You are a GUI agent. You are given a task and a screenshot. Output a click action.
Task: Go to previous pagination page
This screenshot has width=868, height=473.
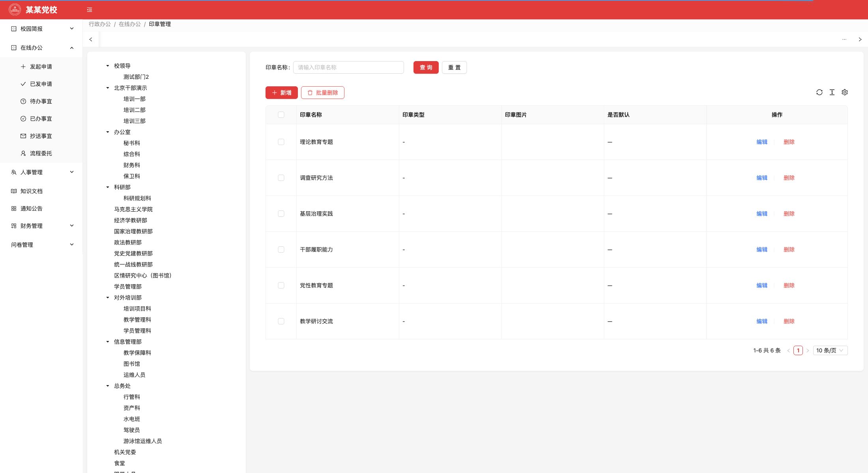[788, 350]
